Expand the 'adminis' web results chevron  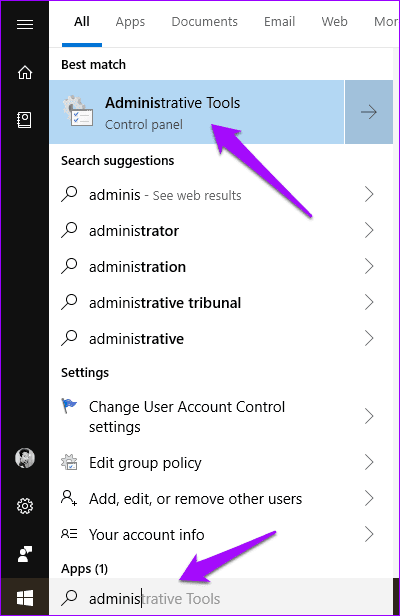(x=369, y=194)
